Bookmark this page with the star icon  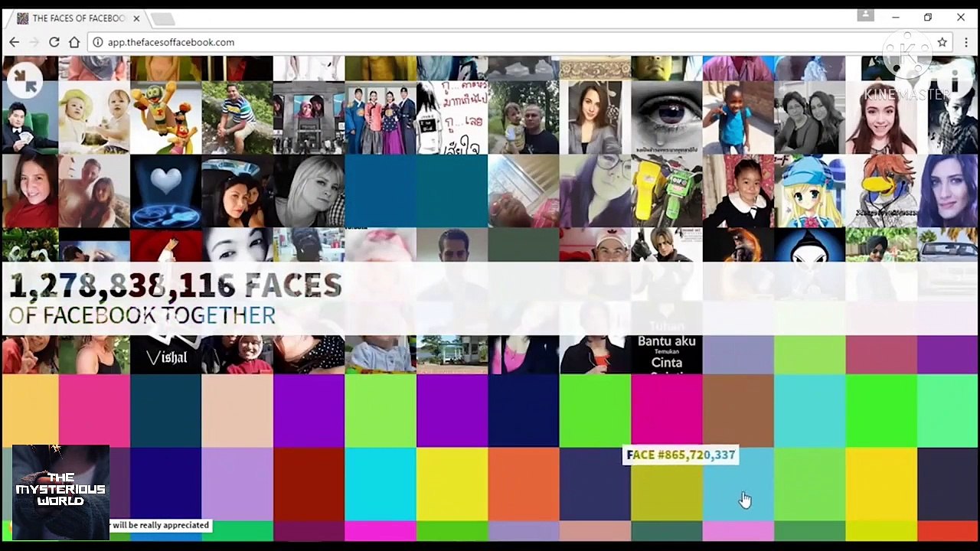click(942, 42)
